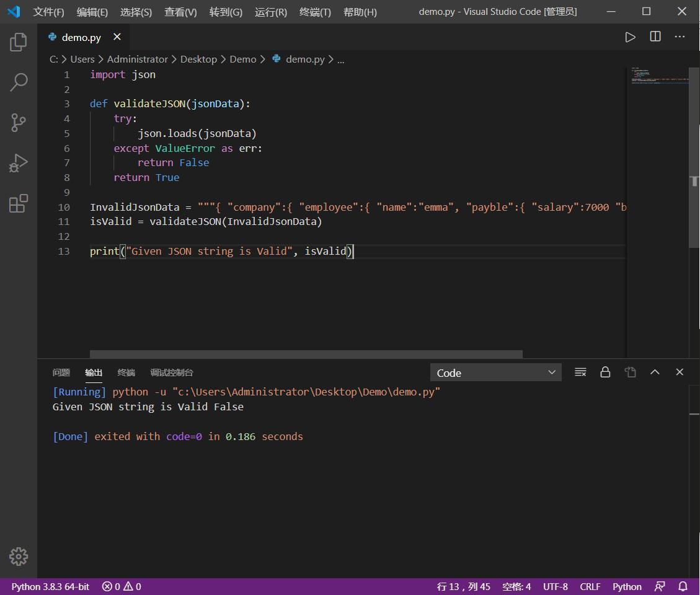Viewport: 700px width, 595px height.
Task: Expand the breadcrumb ellipsis after demo.py
Action: (340, 59)
